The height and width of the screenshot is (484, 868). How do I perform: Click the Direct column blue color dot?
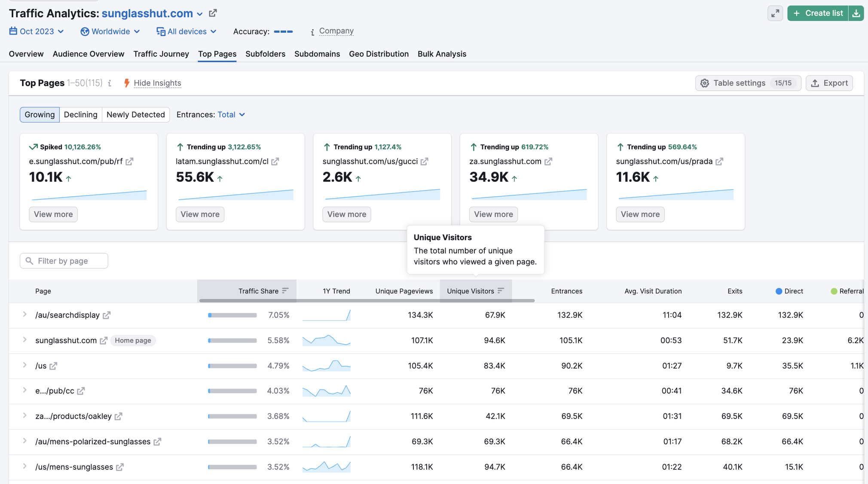click(779, 291)
